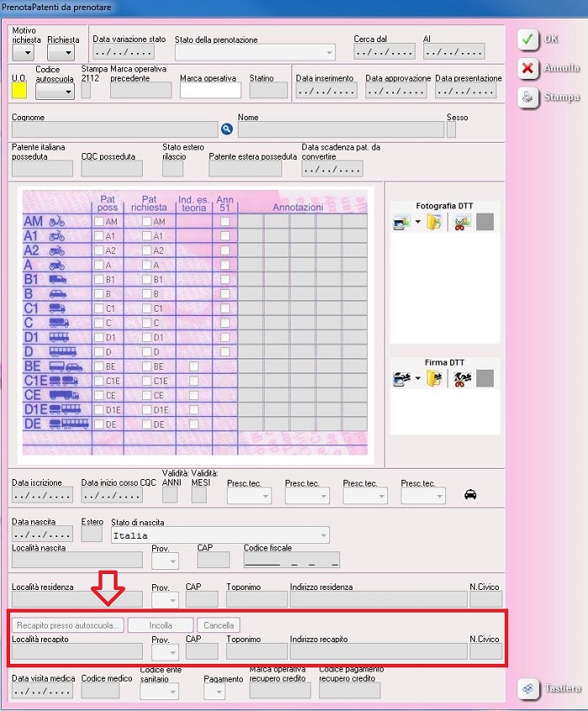
Task: Click the scan photo icon under Fotografia DTT
Action: (x=400, y=223)
